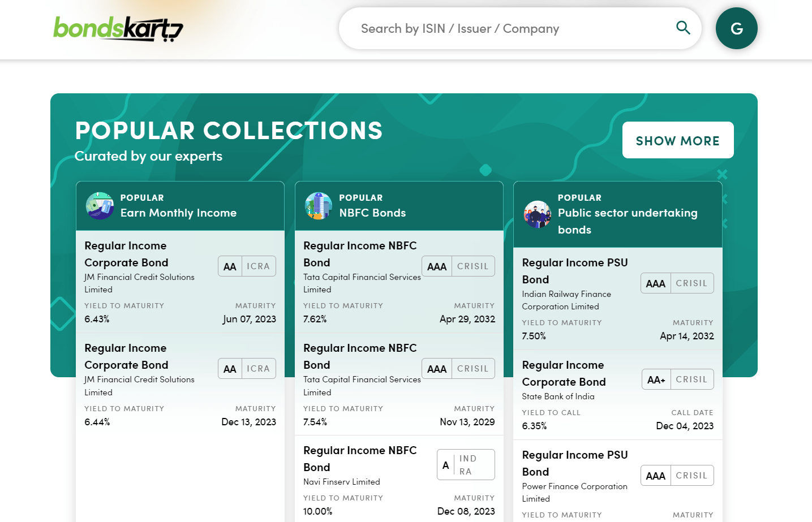This screenshot has width=812, height=522.
Task: Select Tata Capital bond maturing Apr 29, 2032
Action: coord(399,282)
